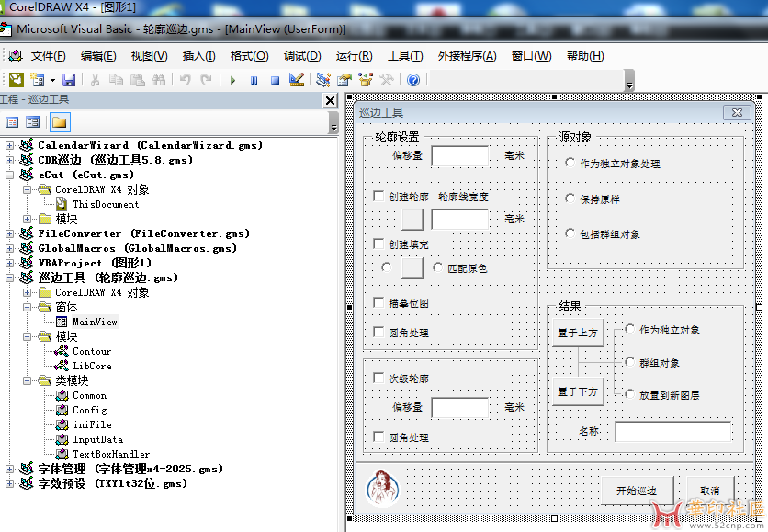Click the Undo arrow icon

[186, 79]
